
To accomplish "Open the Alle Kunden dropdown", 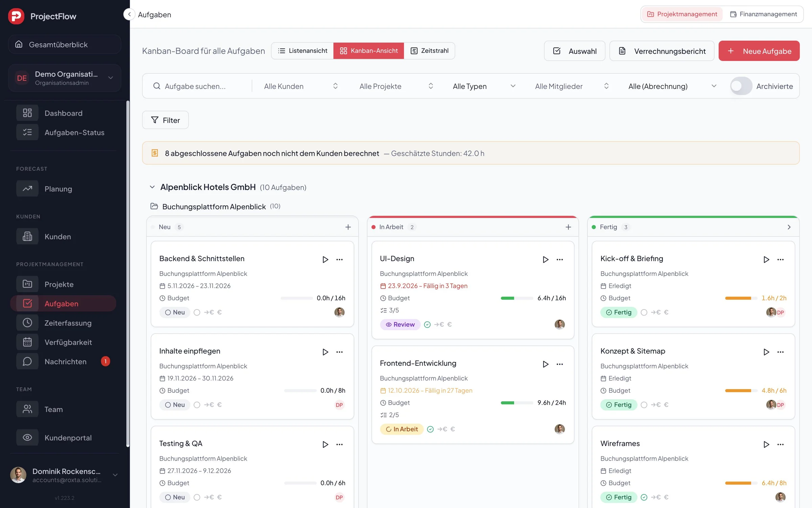I will [300, 86].
